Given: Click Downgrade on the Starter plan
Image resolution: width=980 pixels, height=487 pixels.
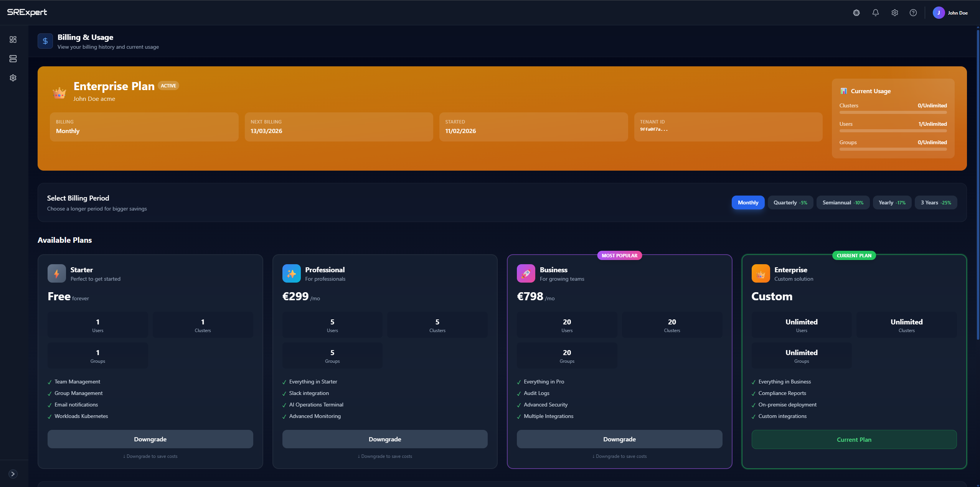Looking at the screenshot, I should 150,439.
